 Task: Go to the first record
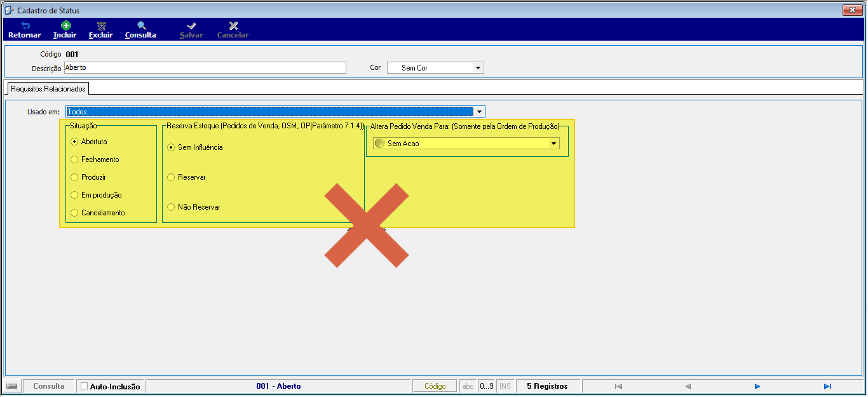(x=618, y=386)
